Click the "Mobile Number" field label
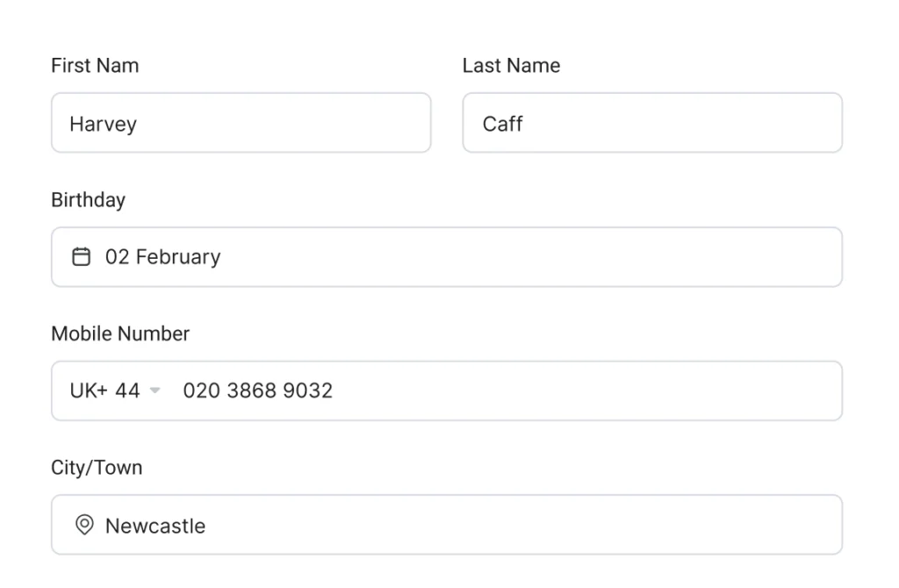This screenshot has height=588, width=899. (120, 333)
